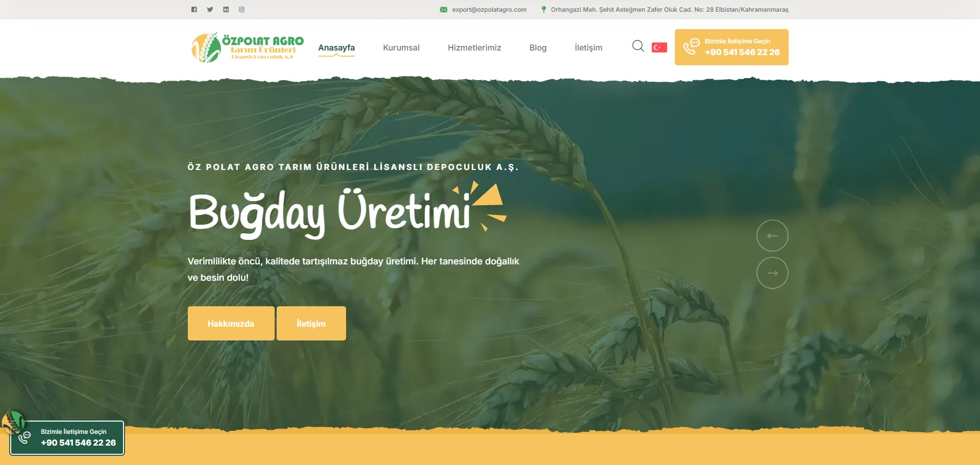Open the Instagram social icon
980x465 pixels.
[241, 10]
